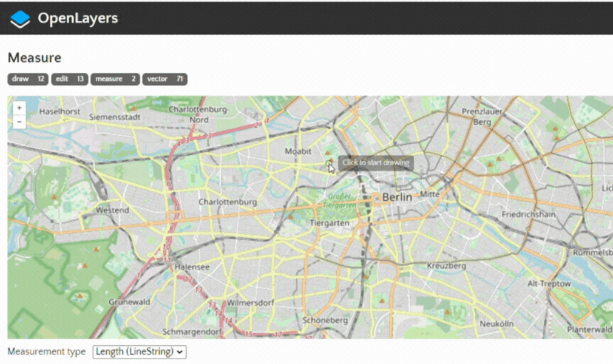Zoom in with the plus button

click(19, 108)
